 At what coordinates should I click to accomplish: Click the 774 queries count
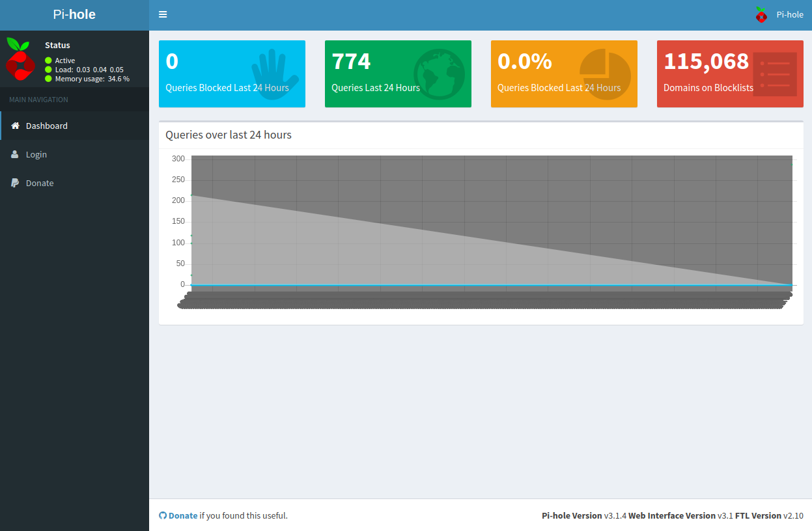pos(351,61)
